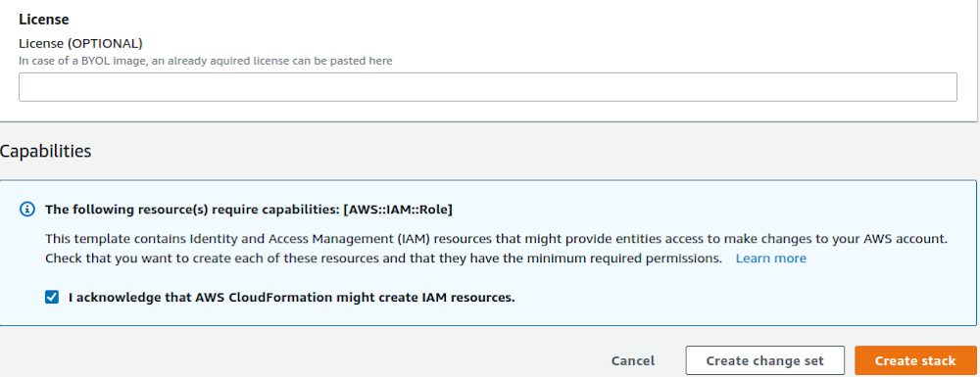Click the 'License (OPTIONAL)' field label
This screenshot has height=377, width=980.
click(x=80, y=43)
